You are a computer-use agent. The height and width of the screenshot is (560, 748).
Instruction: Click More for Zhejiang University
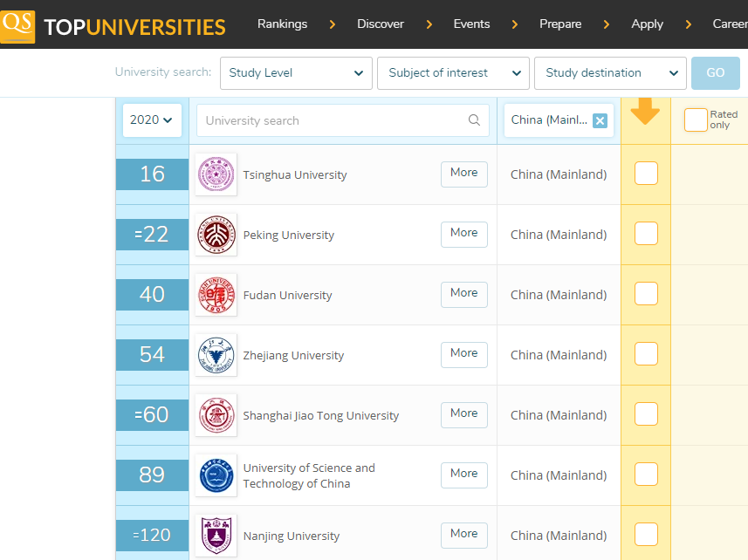click(x=464, y=355)
